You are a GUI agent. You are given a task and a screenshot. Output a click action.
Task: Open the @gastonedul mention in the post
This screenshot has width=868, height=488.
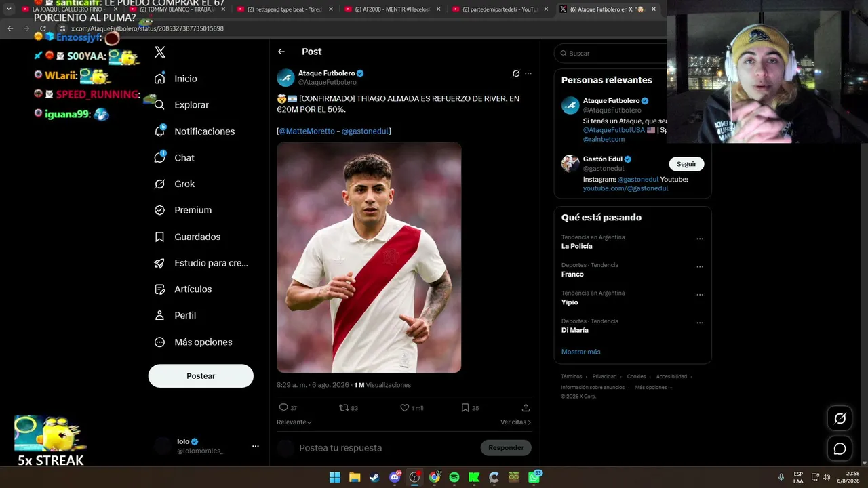tap(365, 131)
